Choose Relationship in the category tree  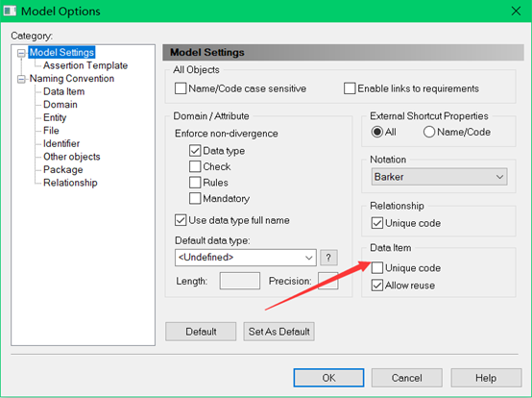click(70, 183)
